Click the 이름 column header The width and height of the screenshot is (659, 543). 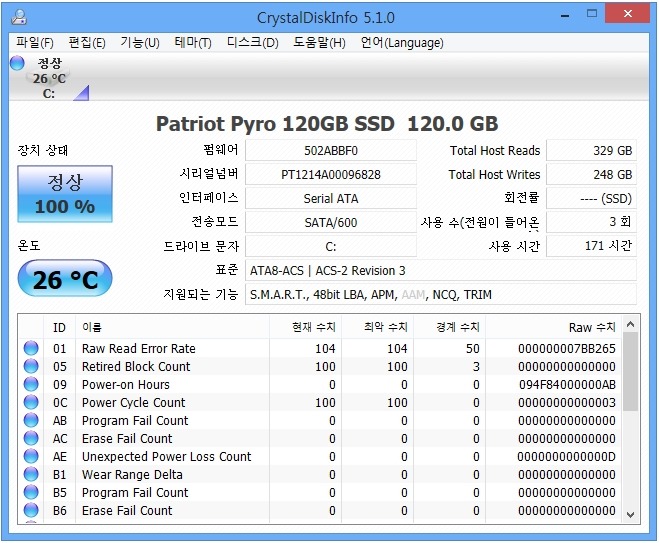pos(172,327)
